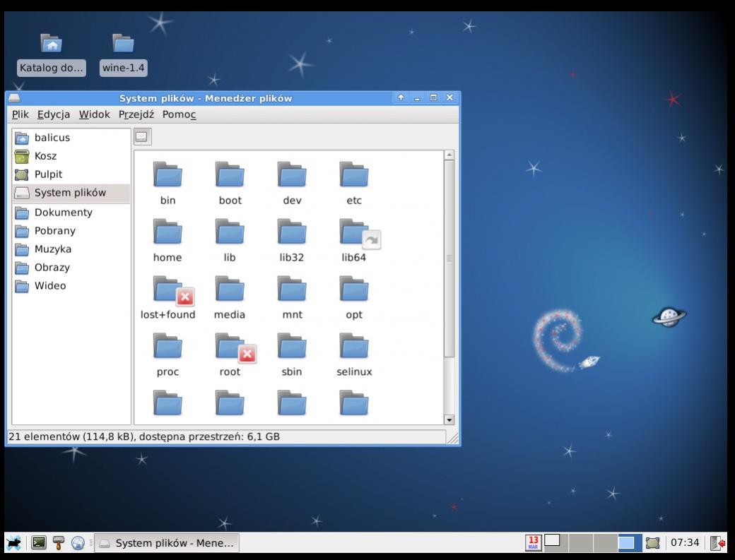The width and height of the screenshot is (735, 560).
Task: Open the Przejdź menu
Action: tap(136, 114)
